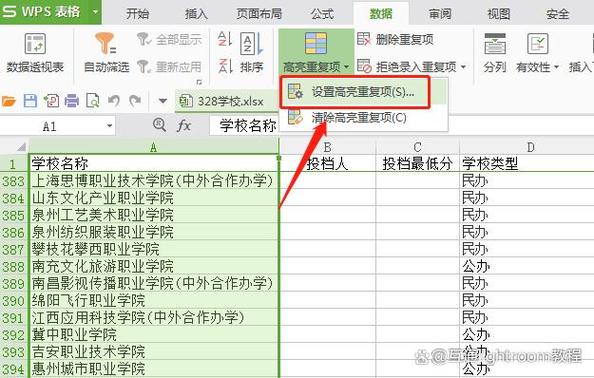Screen dimensions: 594x378
Task: Sort ascending with the A-Z icon
Action: [x=225, y=39]
